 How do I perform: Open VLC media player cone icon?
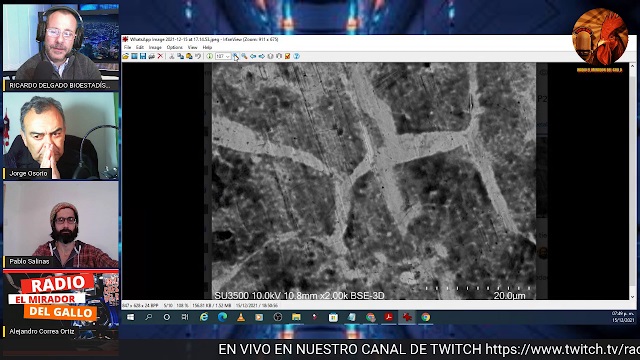coord(241,317)
